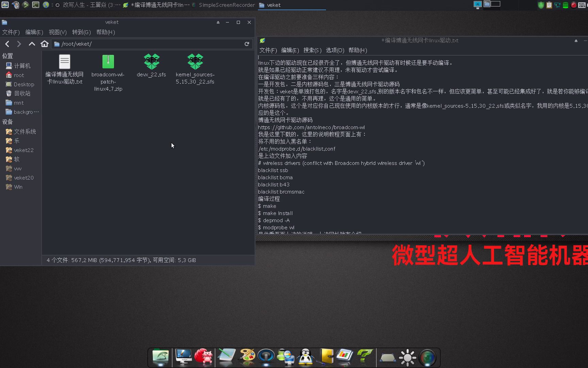The image size is (588, 368).
Task: Click the green question mark help icon
Action: pyautogui.click(x=365, y=357)
